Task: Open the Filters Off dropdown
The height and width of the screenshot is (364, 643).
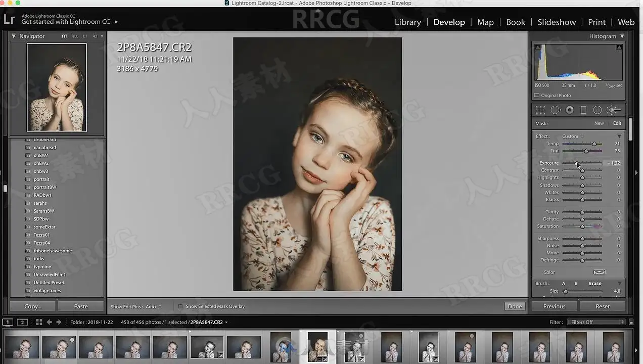Action: click(x=597, y=322)
